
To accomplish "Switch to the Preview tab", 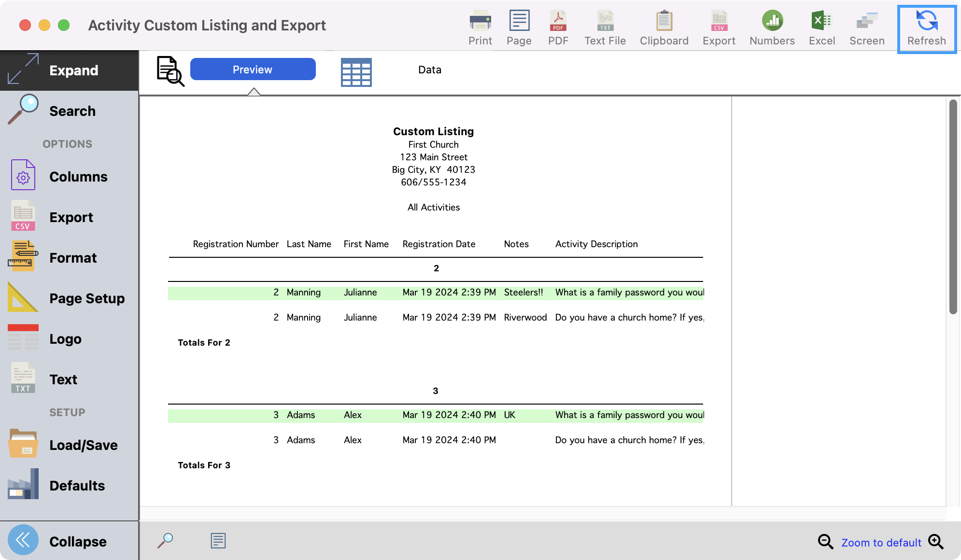I will pyautogui.click(x=253, y=70).
